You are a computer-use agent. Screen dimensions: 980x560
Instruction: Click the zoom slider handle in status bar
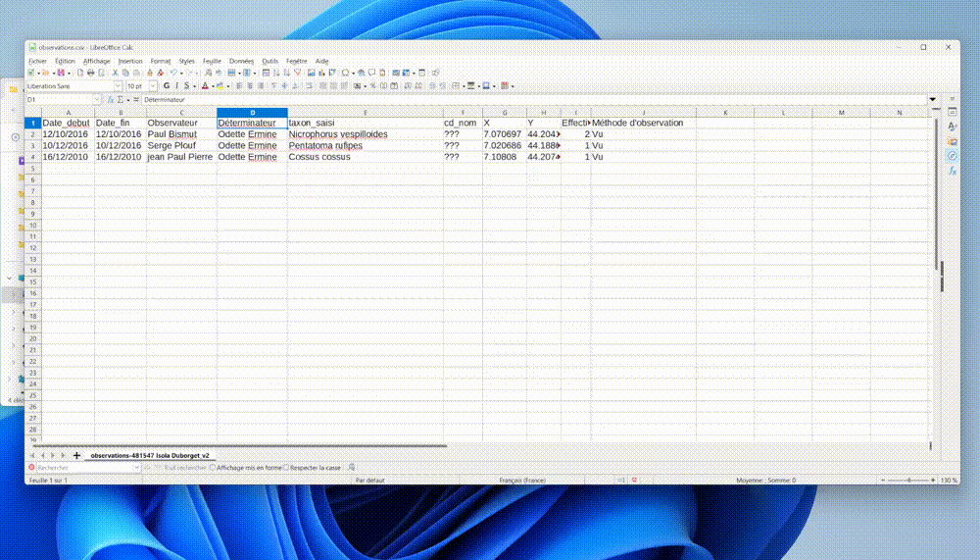tap(908, 480)
